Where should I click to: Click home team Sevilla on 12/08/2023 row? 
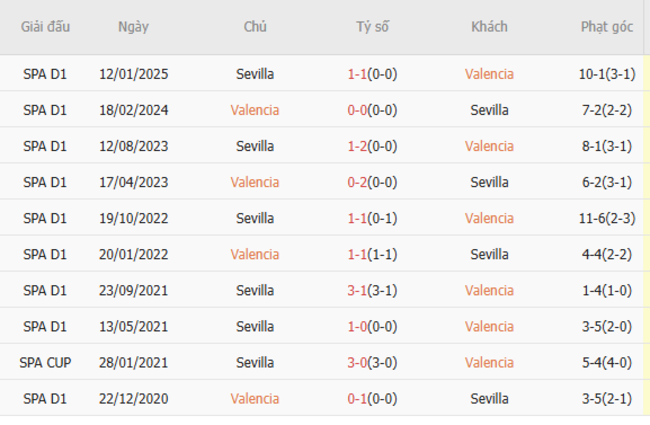tap(255, 146)
